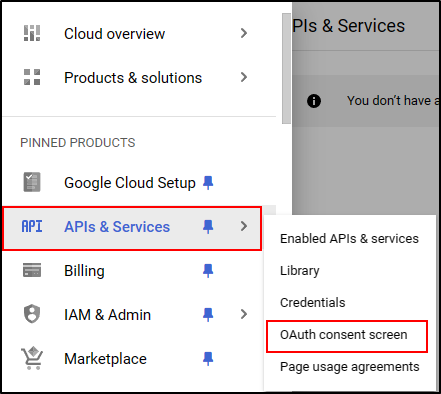441x394 pixels.
Task: Expand the Products & solutions chevron
Action: coord(244,77)
